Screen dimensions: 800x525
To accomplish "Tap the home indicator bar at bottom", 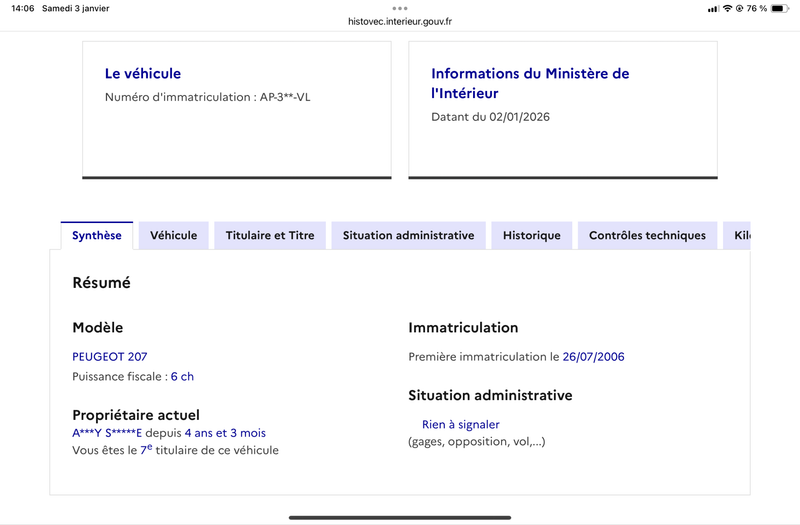I will [400, 517].
